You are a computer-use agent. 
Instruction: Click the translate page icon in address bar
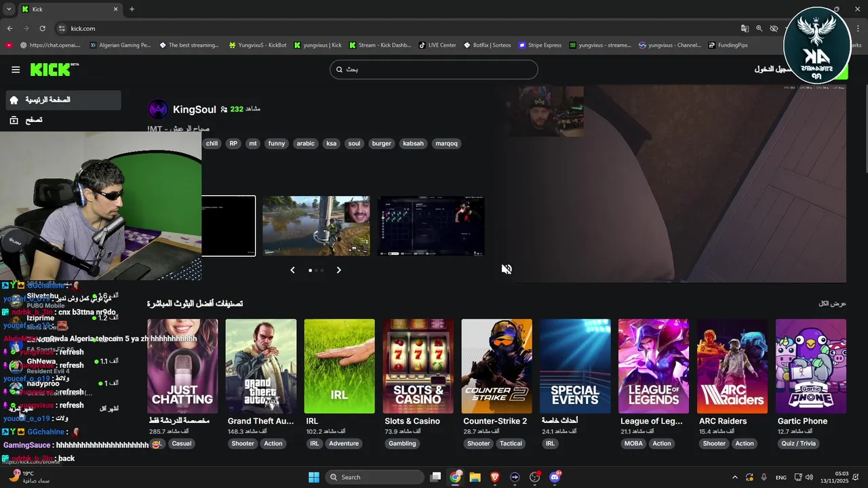click(x=745, y=28)
